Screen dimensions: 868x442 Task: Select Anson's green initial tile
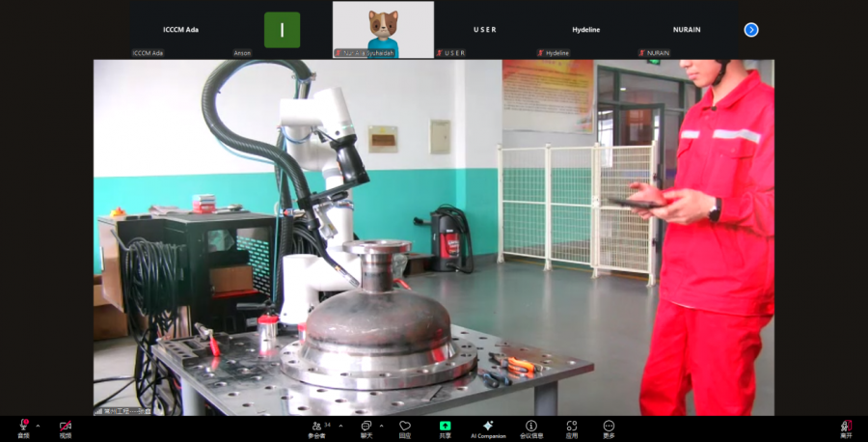[282, 30]
